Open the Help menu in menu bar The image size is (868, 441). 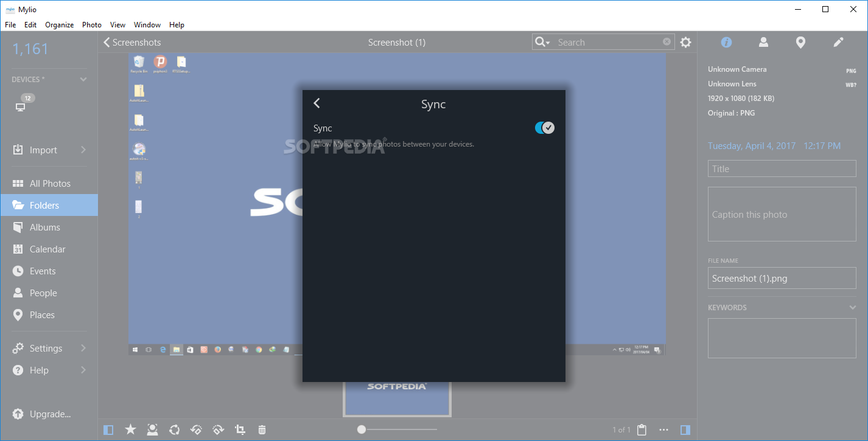[177, 25]
